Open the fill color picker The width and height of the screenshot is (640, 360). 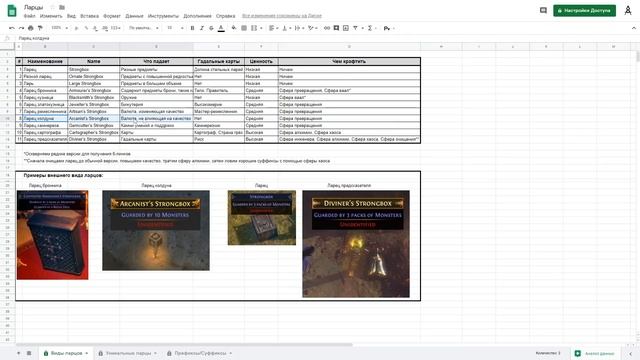[234, 28]
